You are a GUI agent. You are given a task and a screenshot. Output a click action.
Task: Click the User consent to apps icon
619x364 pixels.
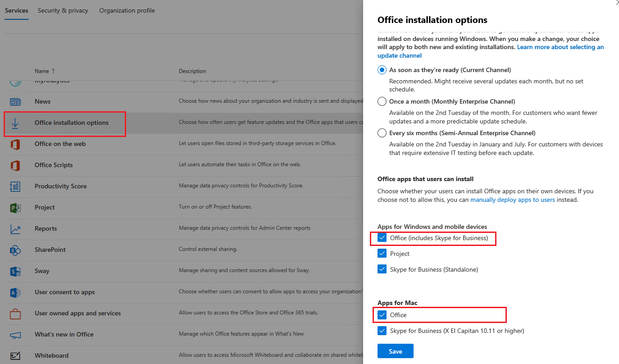pos(15,292)
